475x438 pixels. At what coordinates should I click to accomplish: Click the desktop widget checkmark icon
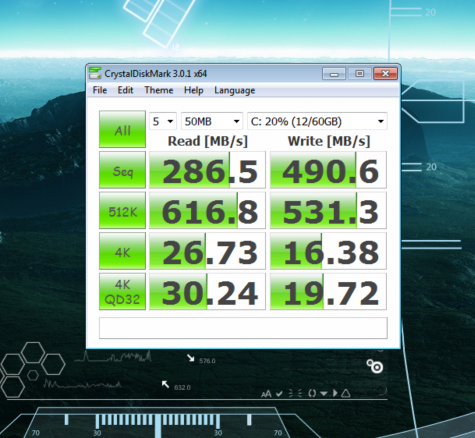[279, 394]
